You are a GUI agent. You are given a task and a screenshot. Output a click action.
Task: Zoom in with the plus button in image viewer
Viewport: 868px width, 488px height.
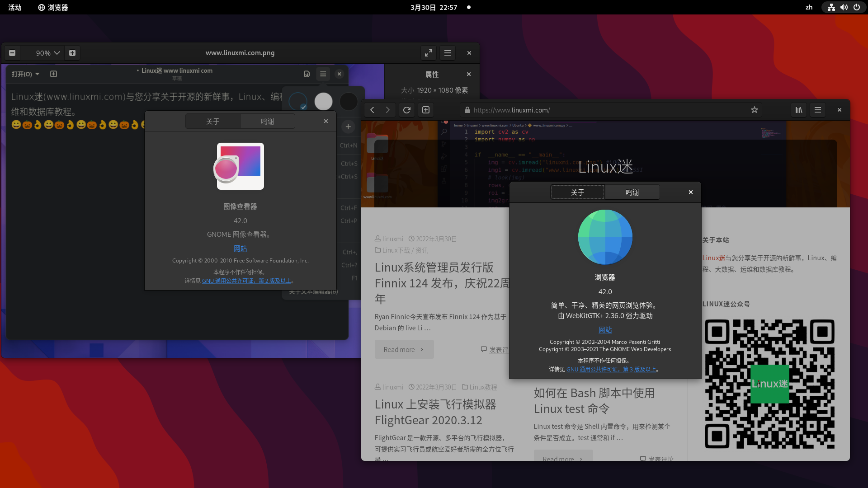tap(72, 53)
